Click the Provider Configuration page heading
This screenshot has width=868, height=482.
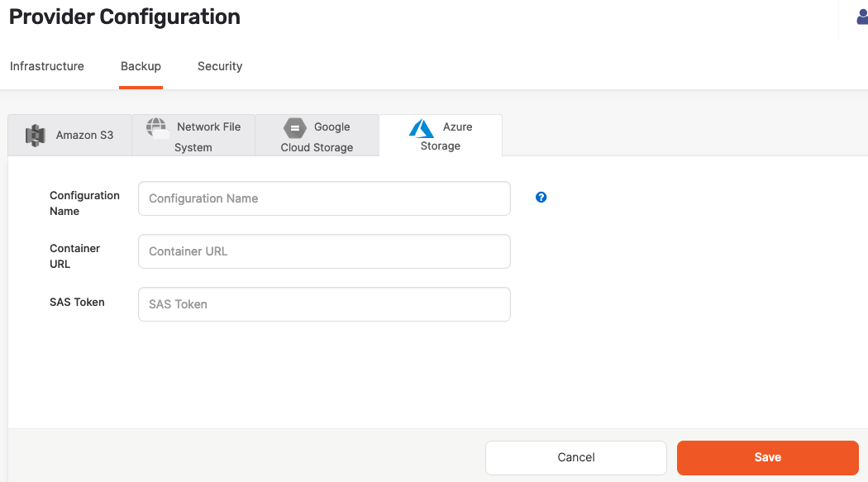124,17
